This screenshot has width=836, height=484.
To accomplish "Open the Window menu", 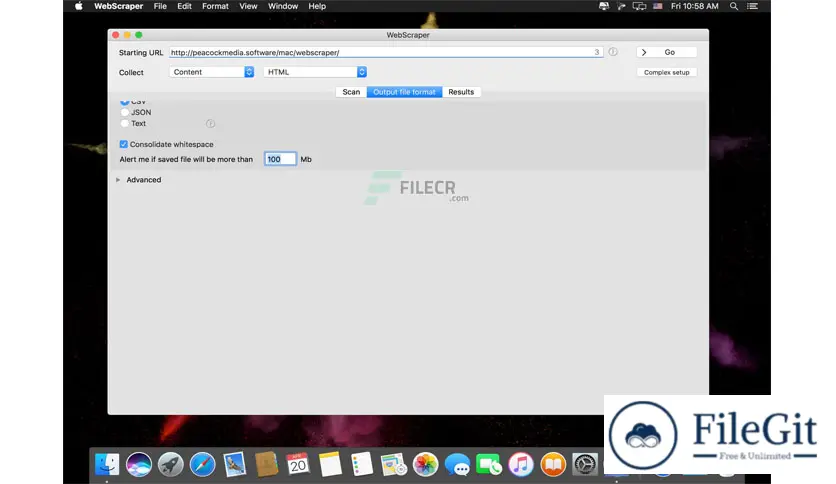I will 283,6.
